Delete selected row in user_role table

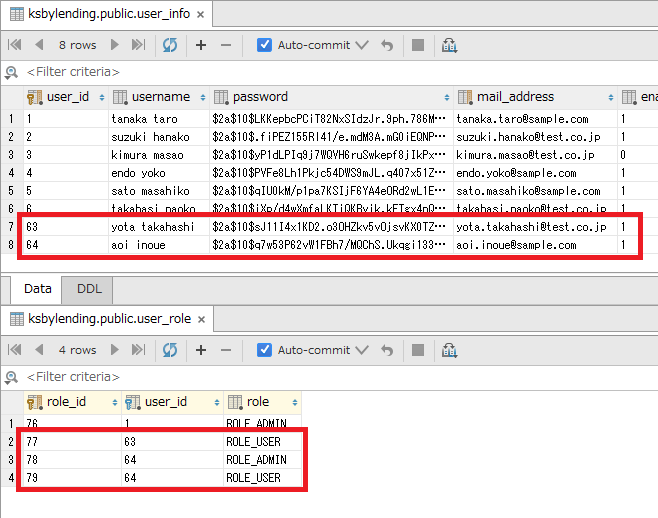(226, 350)
